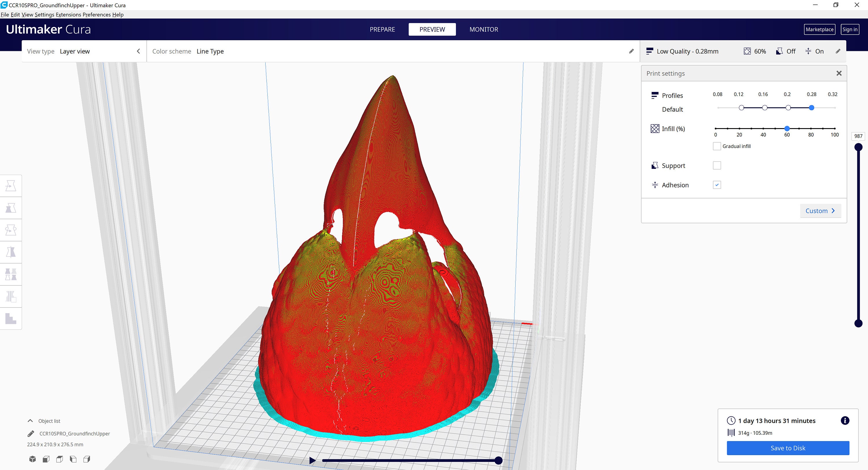The image size is (868, 470).
Task: Click the Sign in button
Action: (x=850, y=29)
